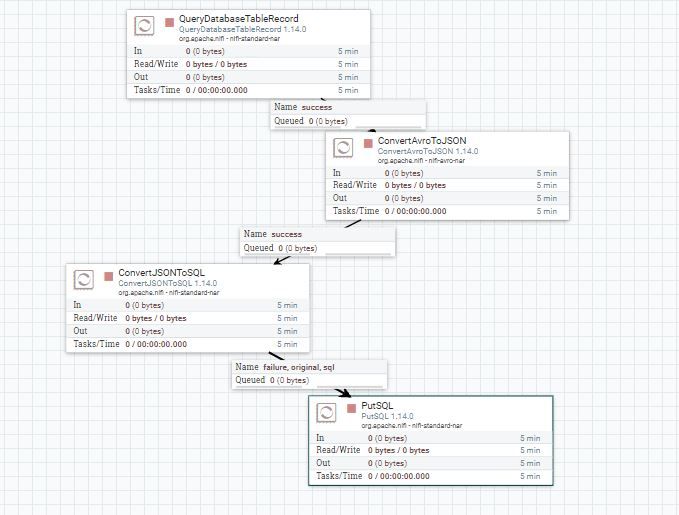The image size is (679, 515).
Task: Click Queued row of connection under QueryDatabaseTableRecord
Action: pyautogui.click(x=348, y=121)
